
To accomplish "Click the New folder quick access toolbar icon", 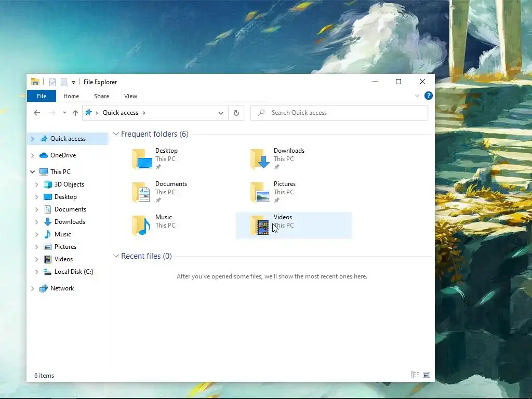I will point(64,82).
